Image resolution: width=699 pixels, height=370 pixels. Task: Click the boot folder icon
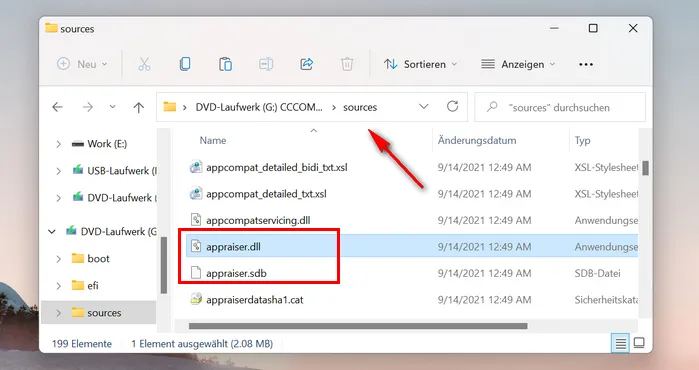coord(78,258)
